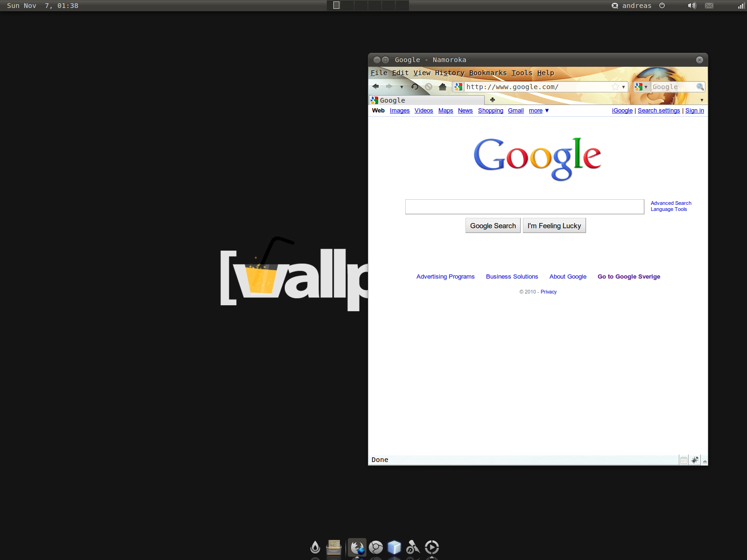Maximize the Namoroka window

(x=385, y=60)
